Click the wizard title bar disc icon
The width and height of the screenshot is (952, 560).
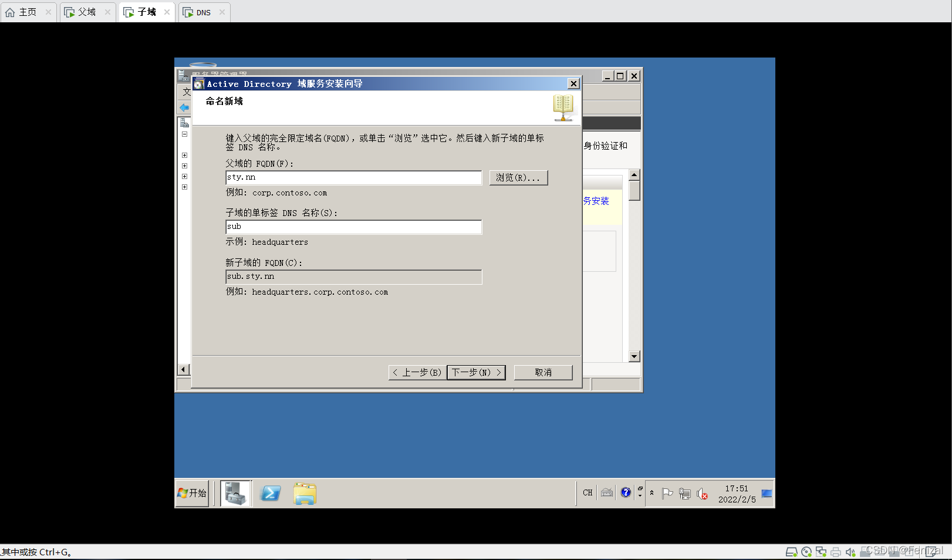tap(199, 84)
